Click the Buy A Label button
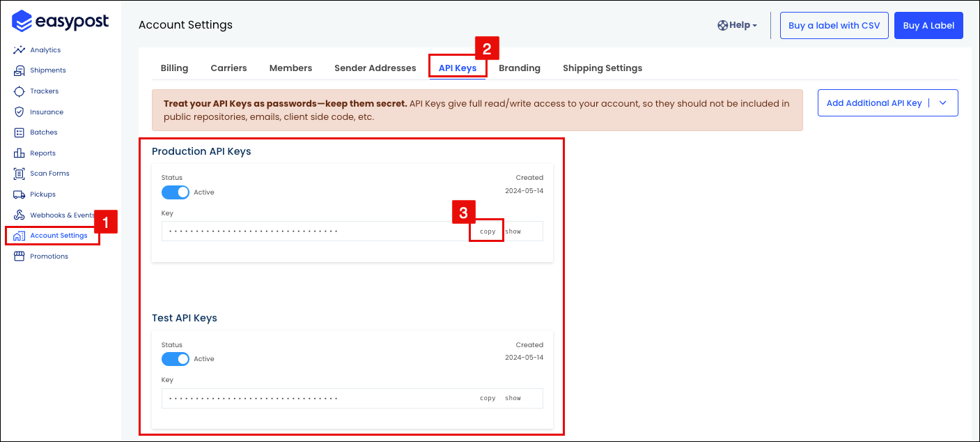Viewport: 980px width, 442px height. coord(928,25)
